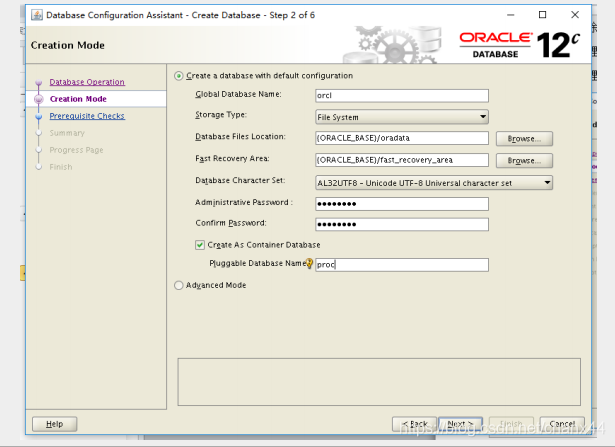615x447 pixels.
Task: Maximize the Database Configuration Assistant window
Action: [x=542, y=15]
